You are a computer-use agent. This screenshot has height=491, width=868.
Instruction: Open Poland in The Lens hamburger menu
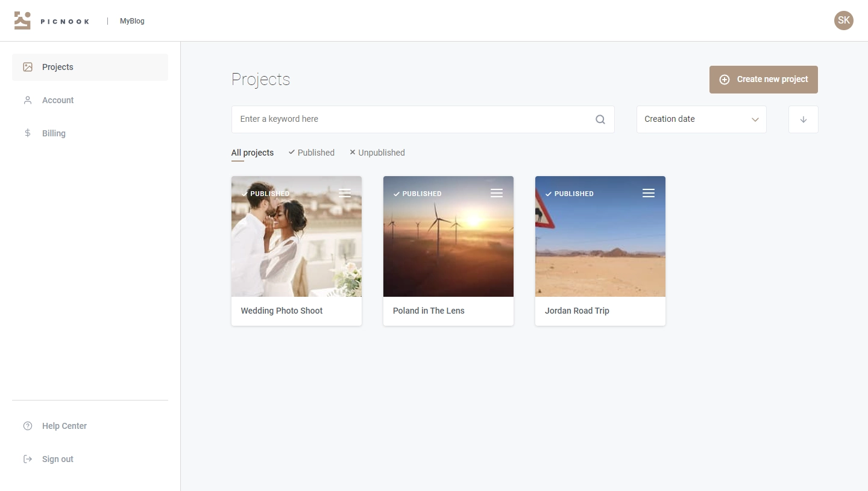click(x=497, y=193)
